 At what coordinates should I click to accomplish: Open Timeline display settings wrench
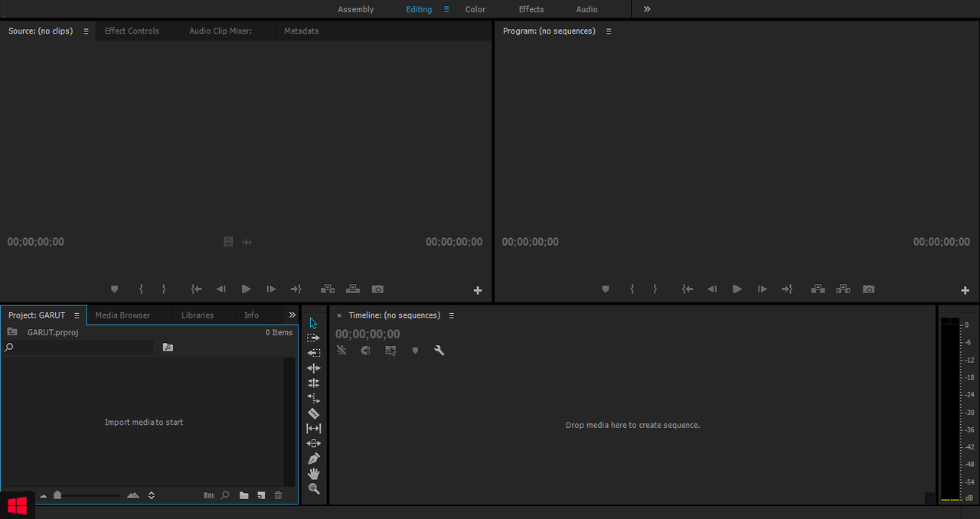pos(439,351)
